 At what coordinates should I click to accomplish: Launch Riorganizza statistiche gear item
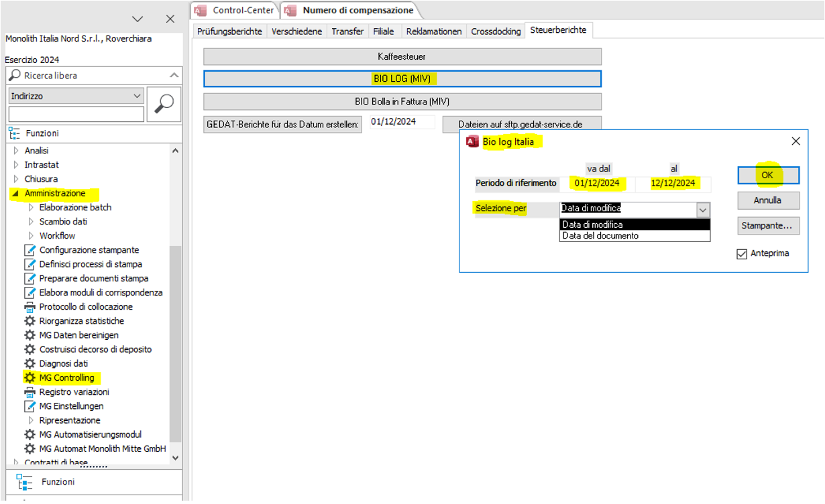point(30,321)
